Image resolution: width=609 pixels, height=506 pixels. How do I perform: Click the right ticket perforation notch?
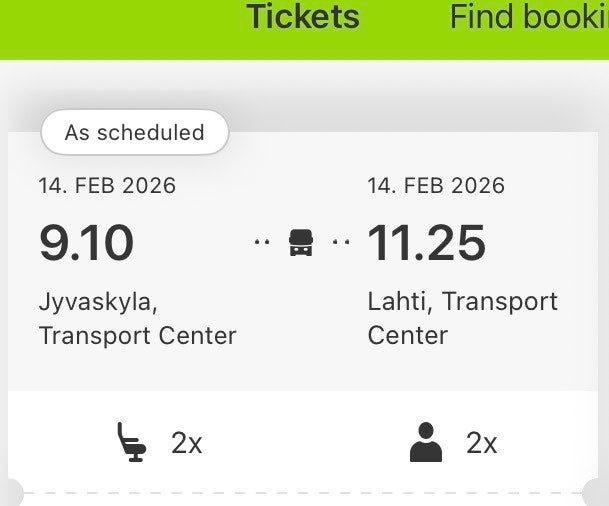(598, 493)
